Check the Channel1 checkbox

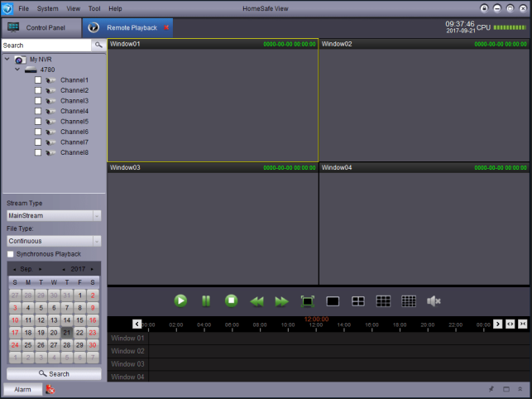(x=38, y=80)
